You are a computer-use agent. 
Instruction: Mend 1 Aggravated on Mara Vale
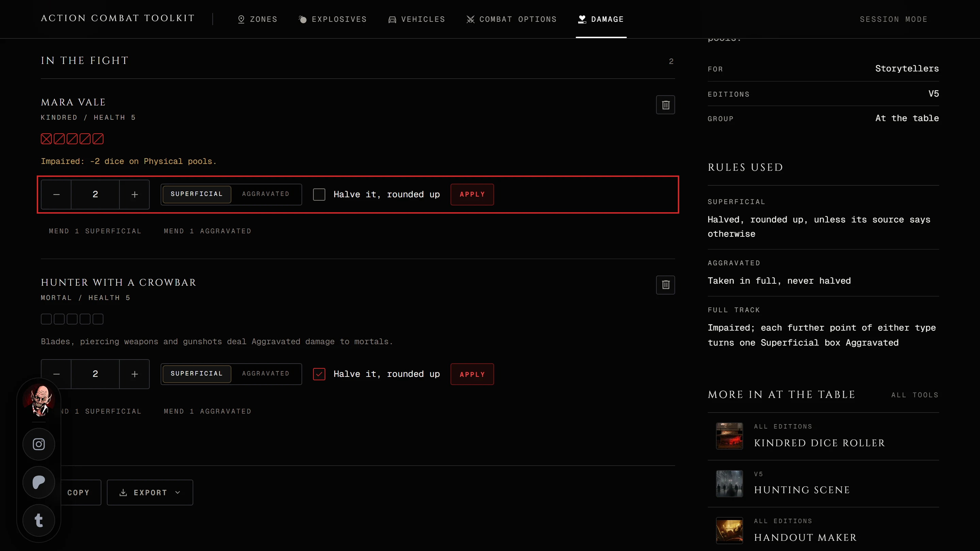tap(207, 231)
